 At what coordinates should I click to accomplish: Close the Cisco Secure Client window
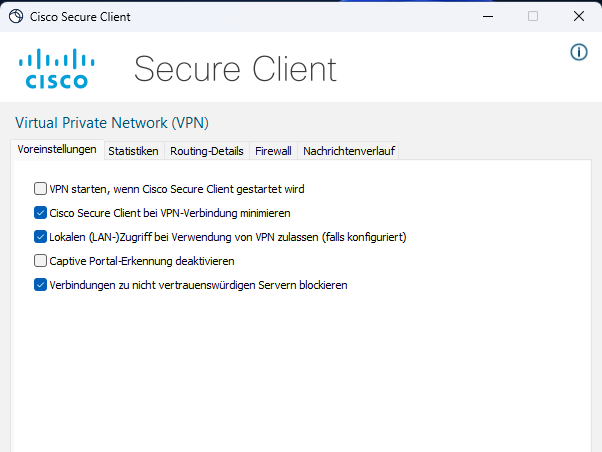coord(578,16)
